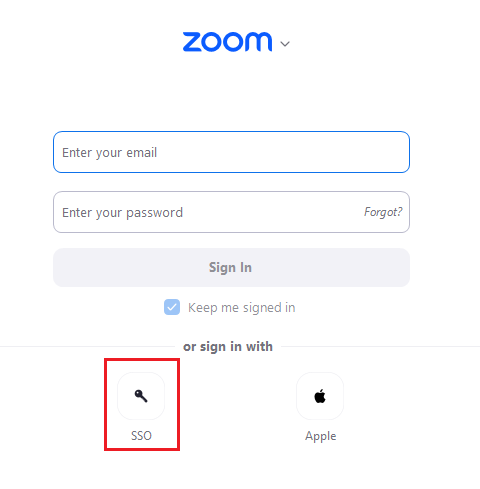The width and height of the screenshot is (480, 489).
Task: Select the black key symbol for SSO
Action: point(141,396)
